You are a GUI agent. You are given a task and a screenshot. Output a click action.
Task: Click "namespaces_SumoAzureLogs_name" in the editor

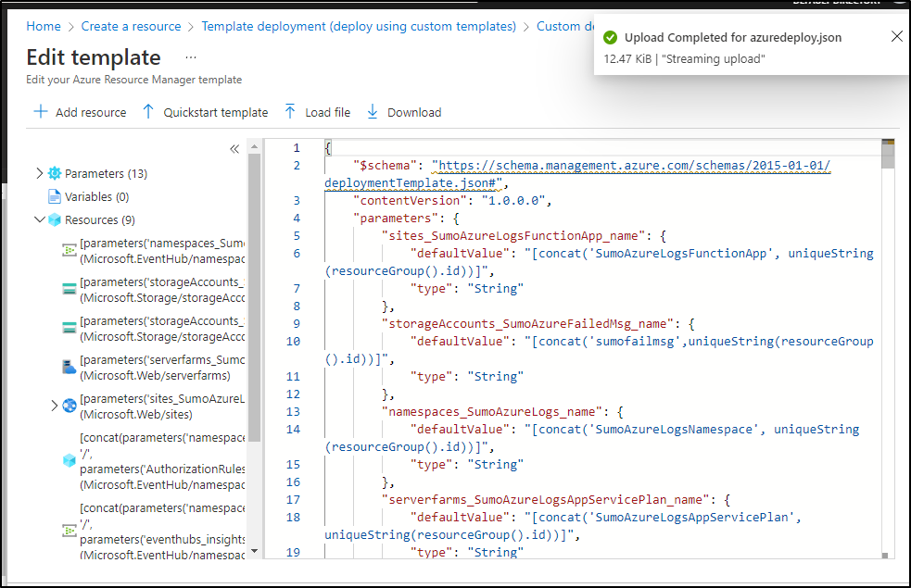492,411
